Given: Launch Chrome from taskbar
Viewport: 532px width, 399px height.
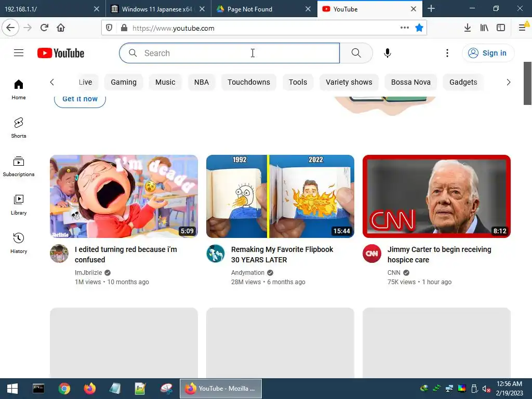Looking at the screenshot, I should [64, 389].
